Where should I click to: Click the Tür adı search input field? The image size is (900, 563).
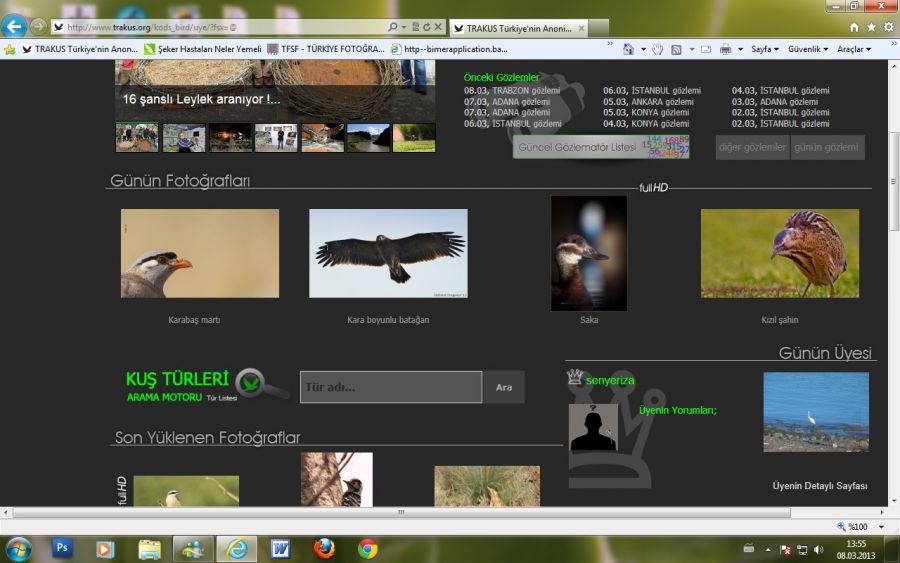point(391,387)
